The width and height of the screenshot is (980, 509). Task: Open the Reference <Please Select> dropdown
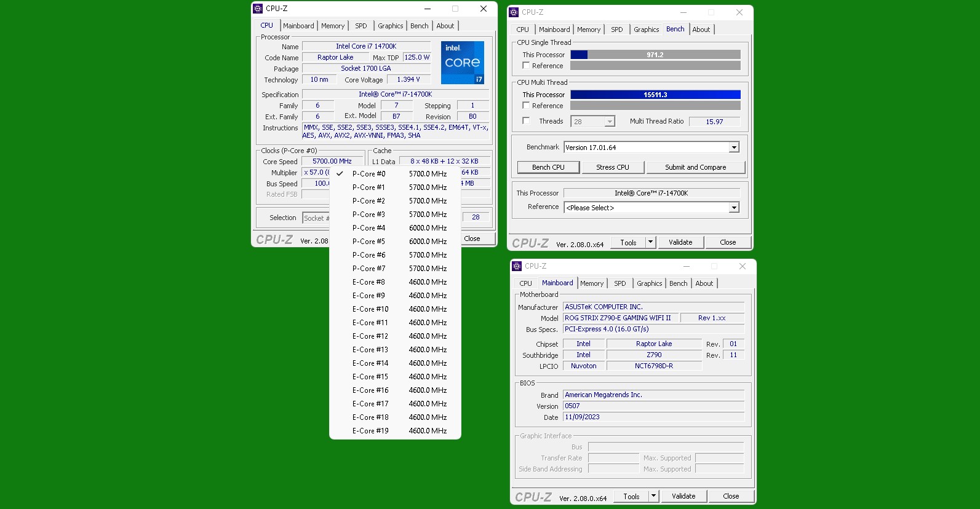coord(734,208)
